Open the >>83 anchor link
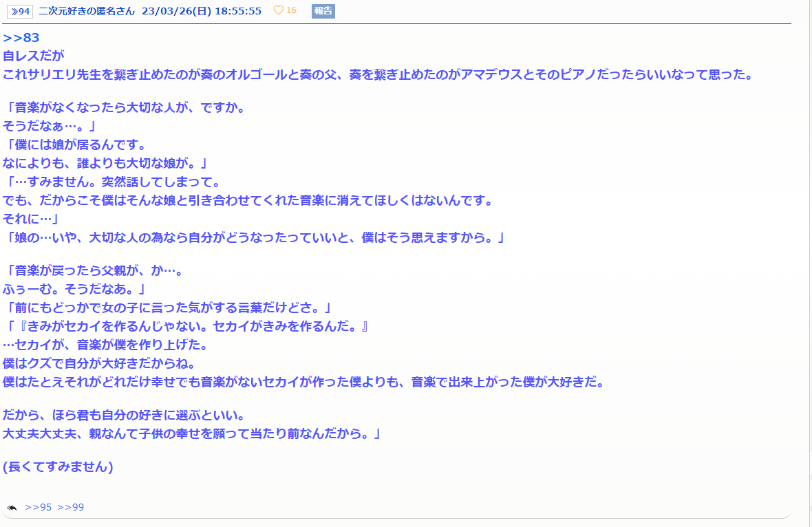This screenshot has width=812, height=527. coord(21,38)
